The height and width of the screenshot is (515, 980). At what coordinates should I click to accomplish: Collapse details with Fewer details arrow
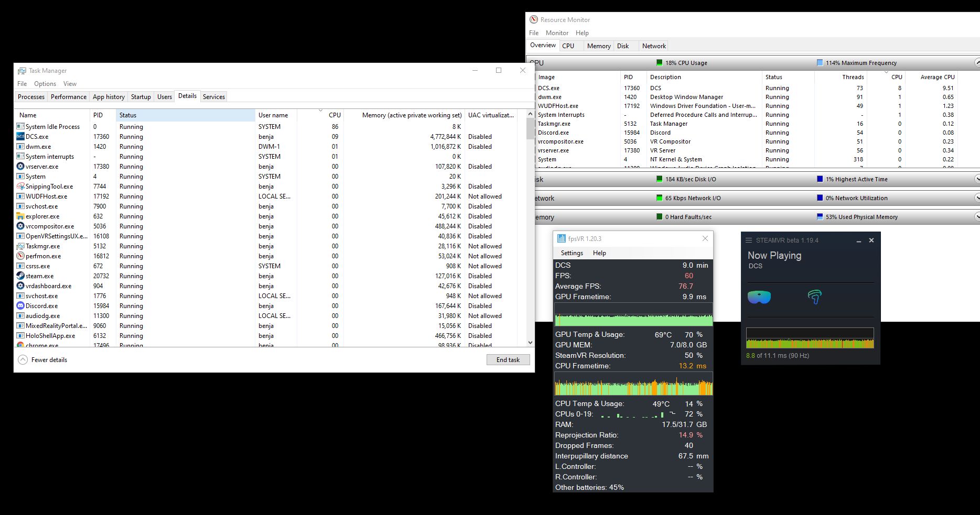23,360
